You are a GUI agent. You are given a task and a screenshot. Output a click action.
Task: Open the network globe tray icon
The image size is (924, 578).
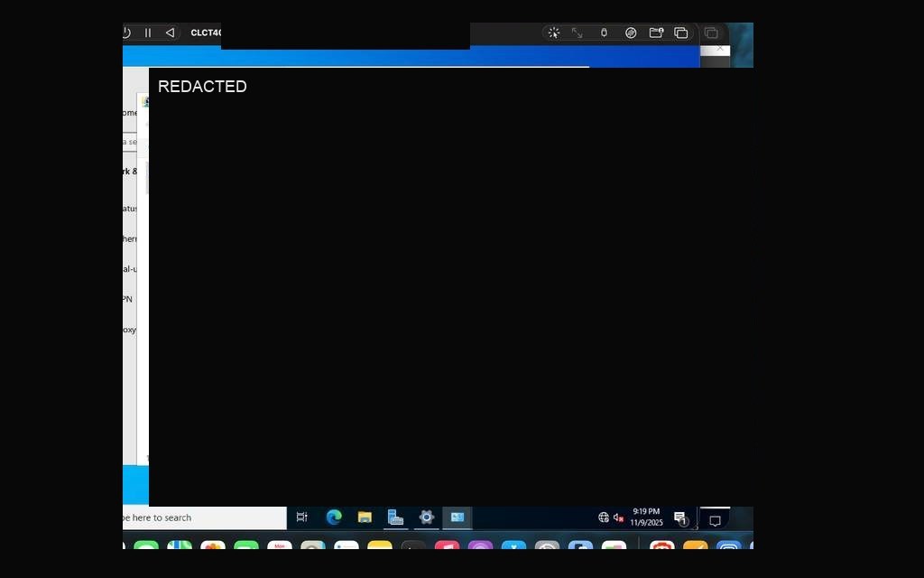click(x=604, y=517)
